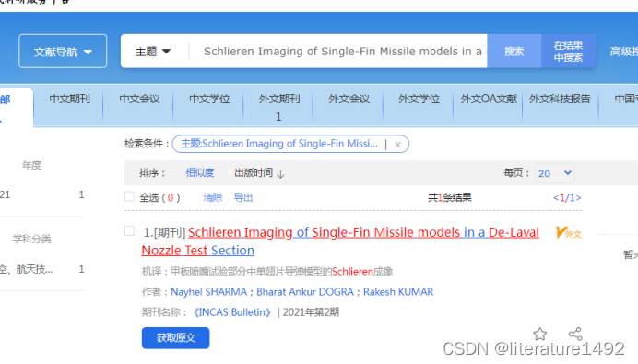Open the 文献导航 dropdown

coord(63,52)
